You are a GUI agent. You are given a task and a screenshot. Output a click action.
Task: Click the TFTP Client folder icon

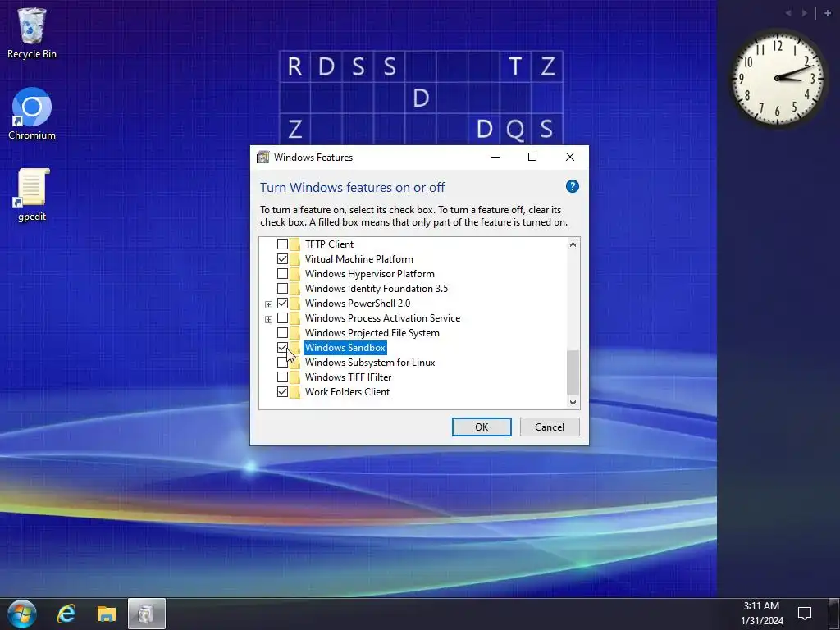(294, 244)
